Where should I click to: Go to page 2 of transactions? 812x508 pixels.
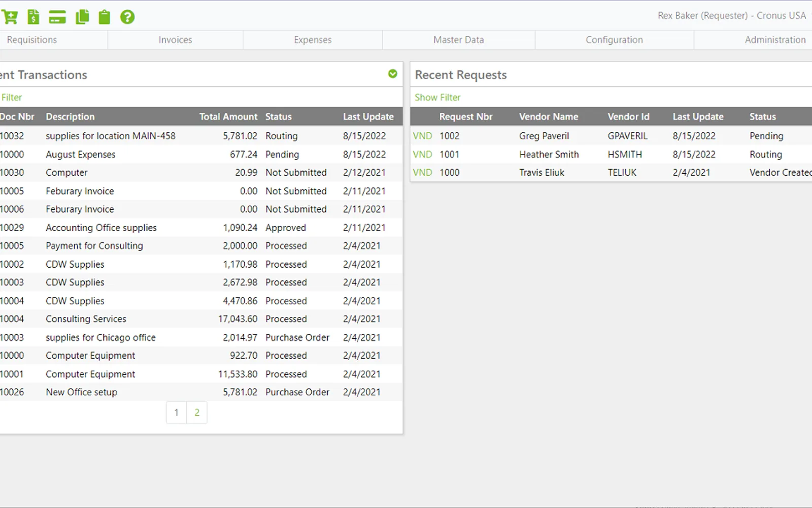coord(197,412)
